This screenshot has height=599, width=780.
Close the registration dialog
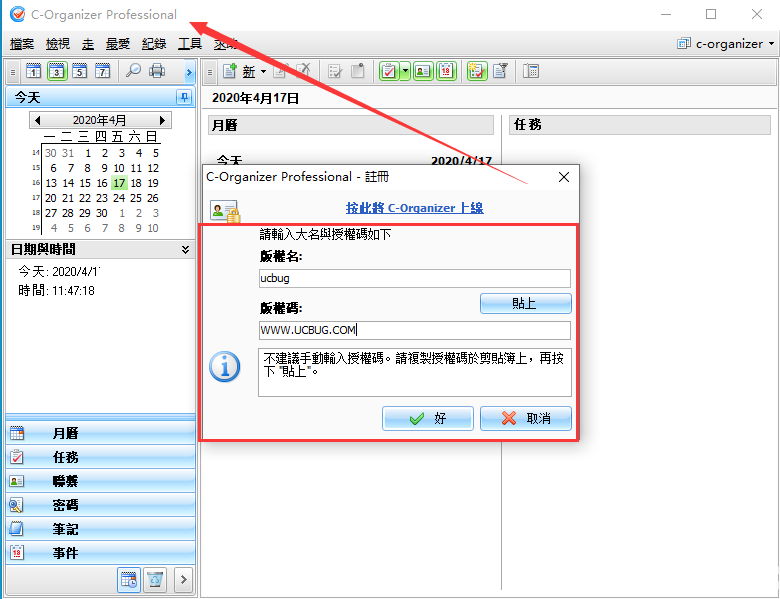coord(564,177)
